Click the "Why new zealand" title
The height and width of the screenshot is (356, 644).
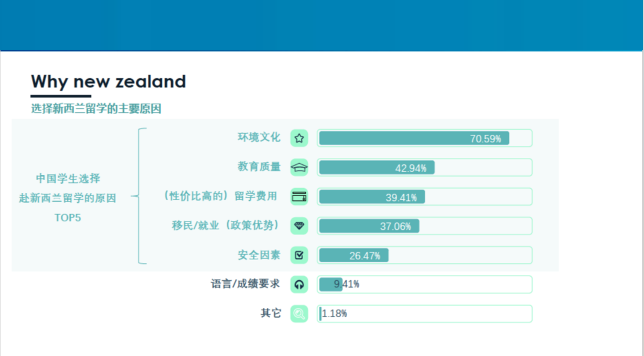(x=108, y=82)
